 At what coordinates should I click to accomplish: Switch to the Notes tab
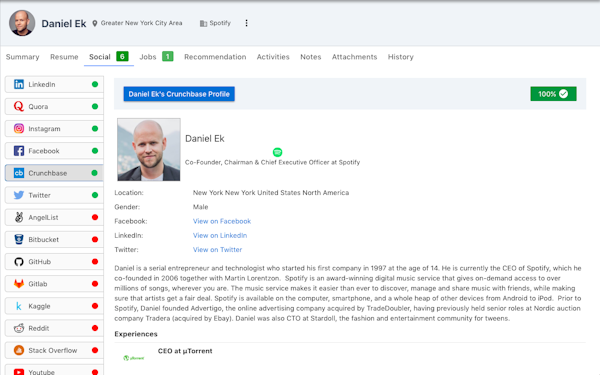(x=311, y=57)
